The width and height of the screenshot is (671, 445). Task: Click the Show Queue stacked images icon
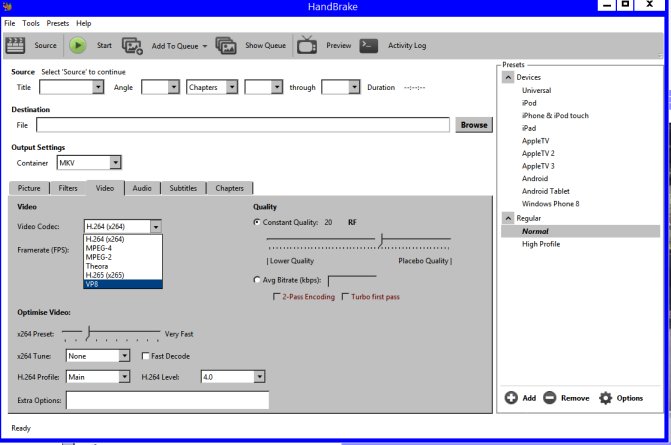(226, 45)
